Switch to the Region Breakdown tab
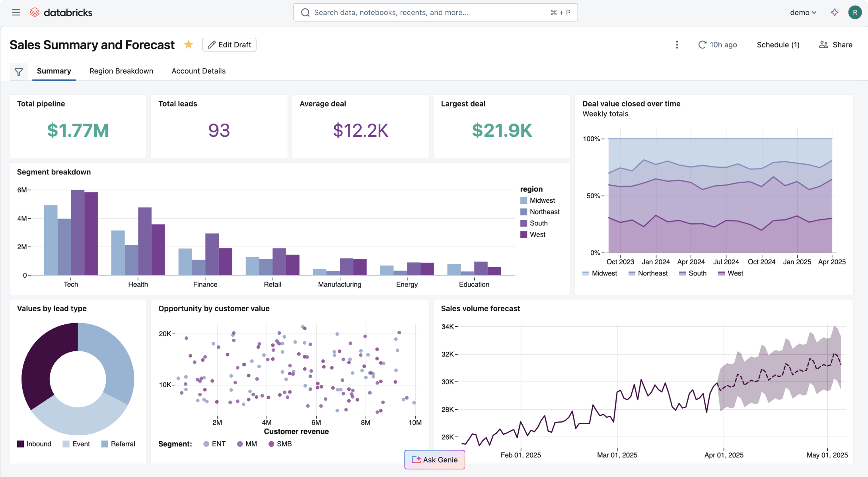 [x=121, y=71]
